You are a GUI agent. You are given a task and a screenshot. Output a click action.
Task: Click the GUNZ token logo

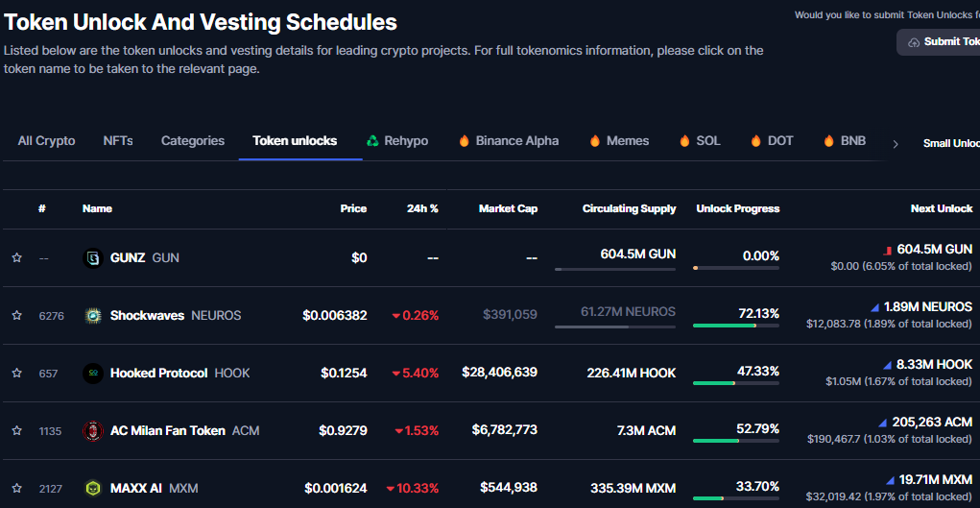coord(93,257)
